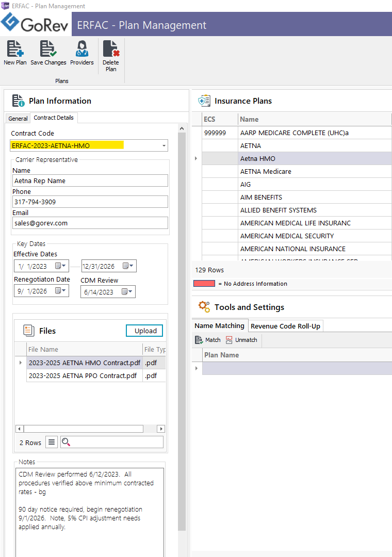Select AMERICAN MEDICAL LIFE INSURANC row
This screenshot has height=557, width=392.
tap(297, 223)
